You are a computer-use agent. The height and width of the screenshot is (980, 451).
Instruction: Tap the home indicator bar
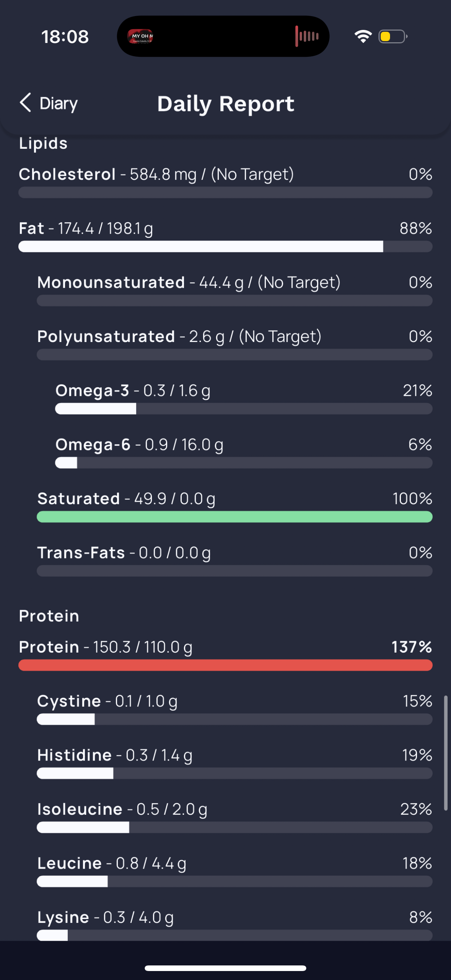225,968
